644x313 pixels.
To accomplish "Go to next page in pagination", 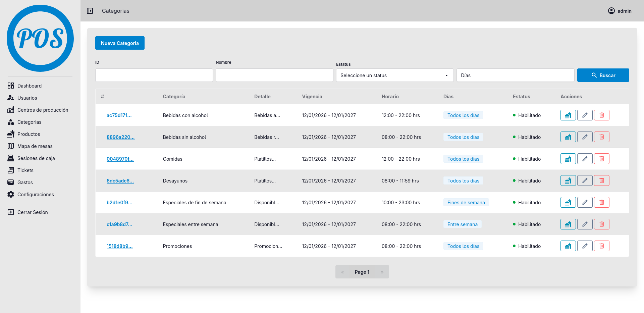I will 382,272.
